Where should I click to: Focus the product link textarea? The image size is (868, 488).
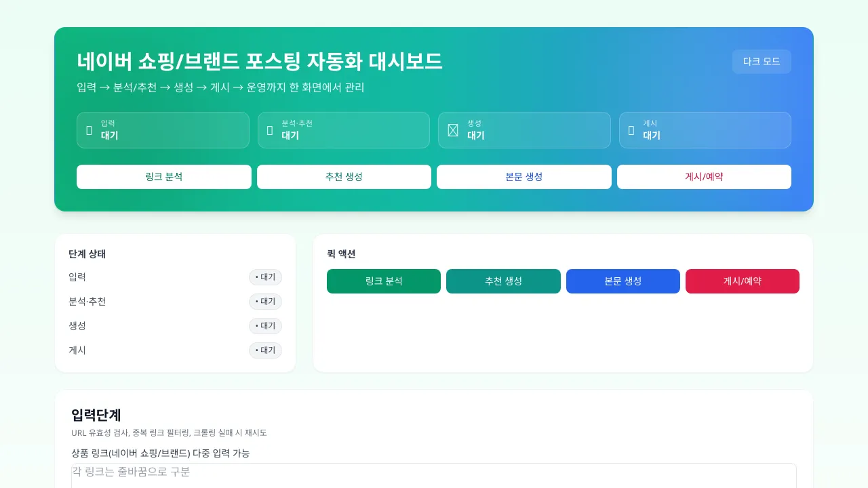[x=434, y=476]
